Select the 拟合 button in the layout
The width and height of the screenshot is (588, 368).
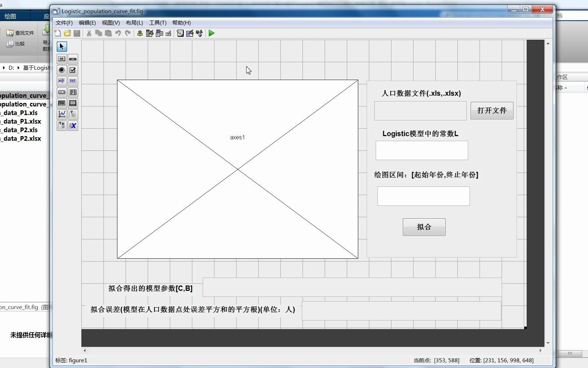pos(424,227)
